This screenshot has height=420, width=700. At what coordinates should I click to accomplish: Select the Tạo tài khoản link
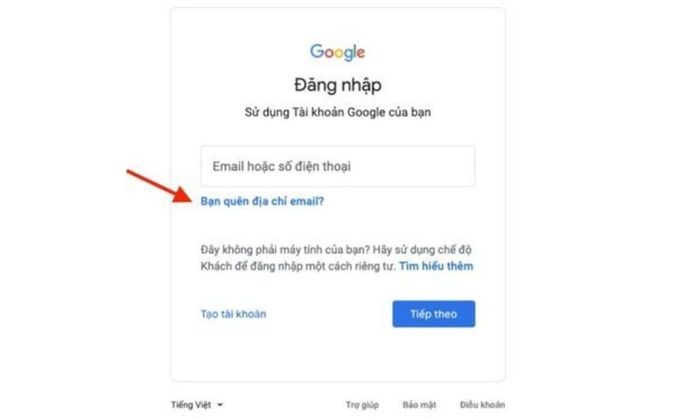[233, 314]
